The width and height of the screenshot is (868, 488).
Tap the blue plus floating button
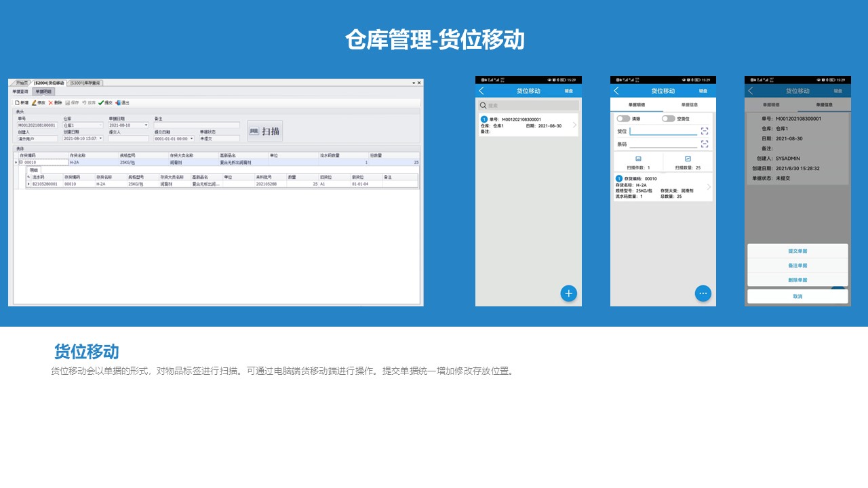569,293
